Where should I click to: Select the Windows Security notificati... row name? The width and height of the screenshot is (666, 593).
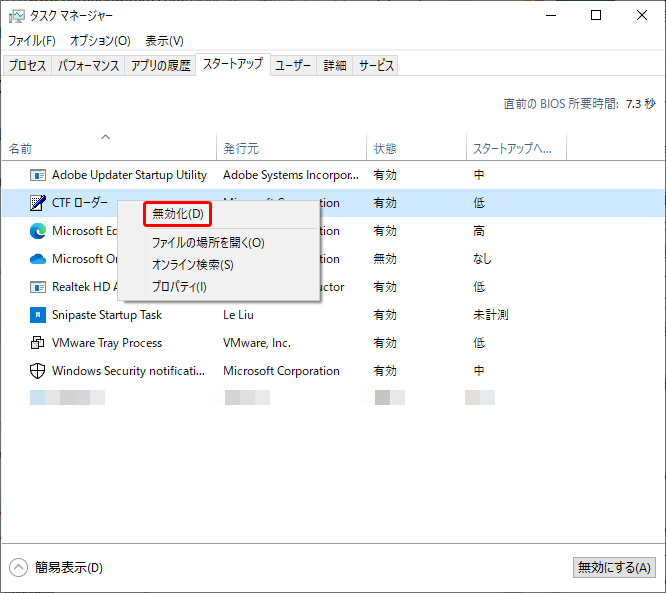click(x=128, y=371)
